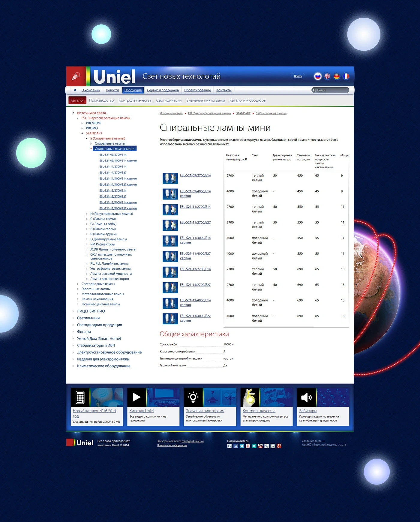
Task: Open the 'Li' social icon in the footer
Action: point(273,446)
